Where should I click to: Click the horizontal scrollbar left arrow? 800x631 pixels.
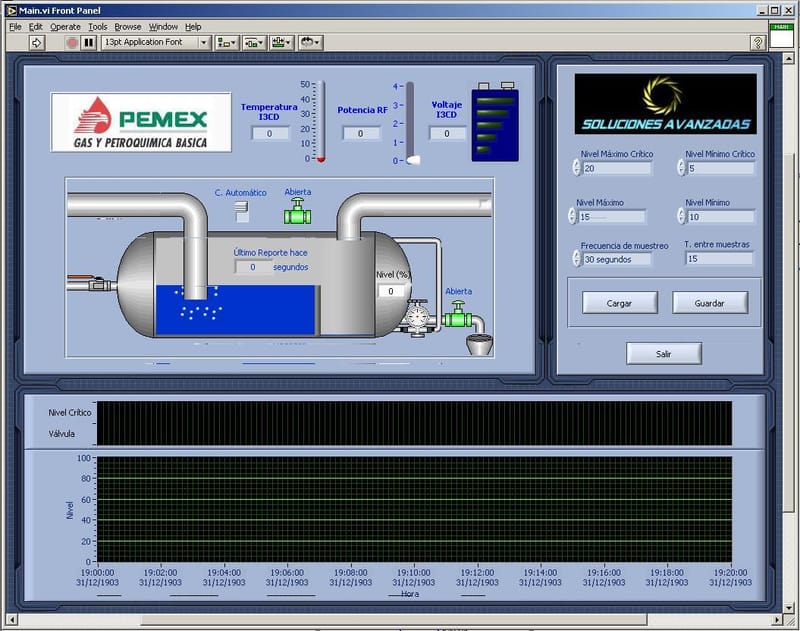(x=11, y=620)
